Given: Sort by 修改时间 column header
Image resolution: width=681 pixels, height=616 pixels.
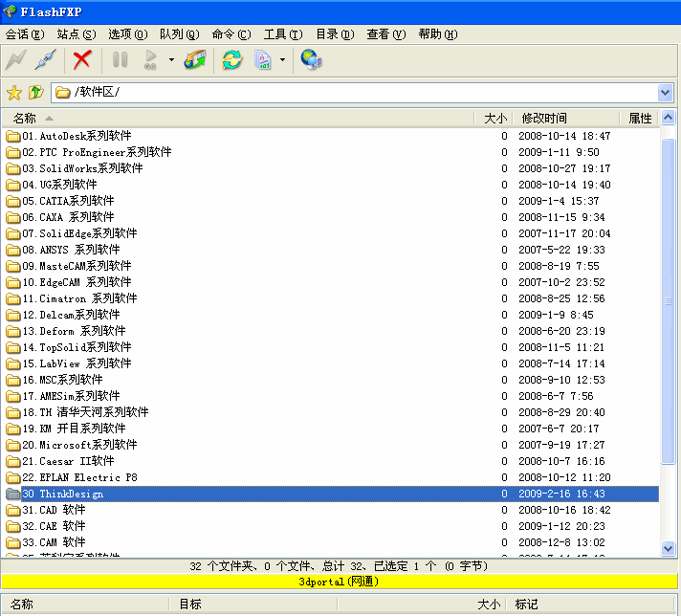Looking at the screenshot, I should [x=566, y=119].
